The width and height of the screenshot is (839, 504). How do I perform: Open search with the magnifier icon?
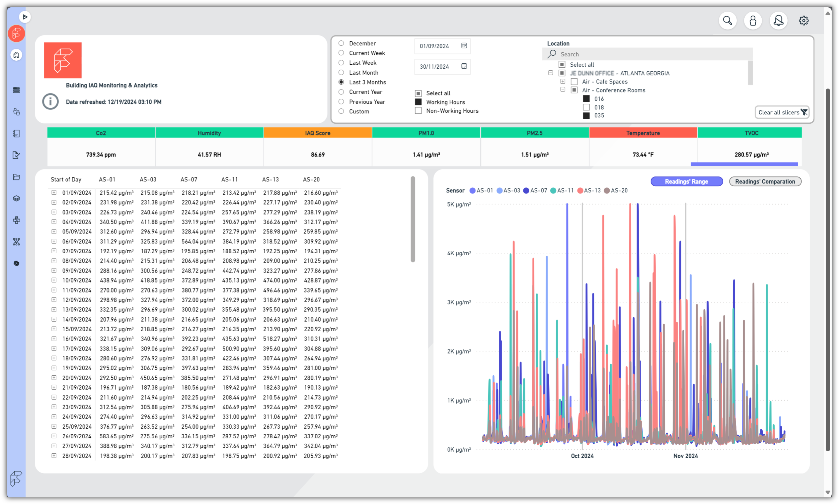pyautogui.click(x=727, y=21)
